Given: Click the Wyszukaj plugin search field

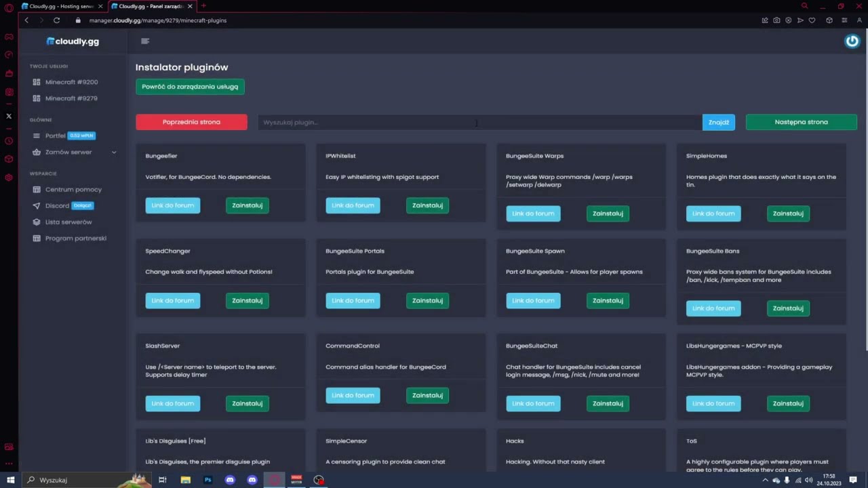Looking at the screenshot, I should 479,122.
